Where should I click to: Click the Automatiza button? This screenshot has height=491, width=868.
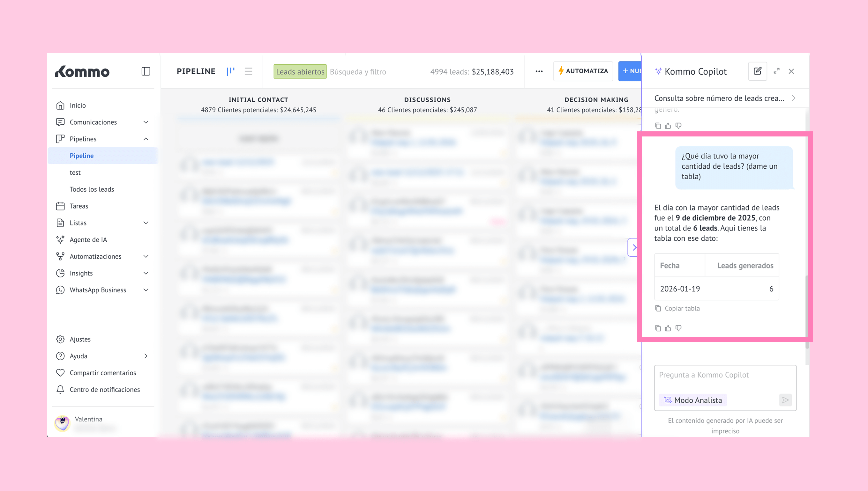click(583, 71)
